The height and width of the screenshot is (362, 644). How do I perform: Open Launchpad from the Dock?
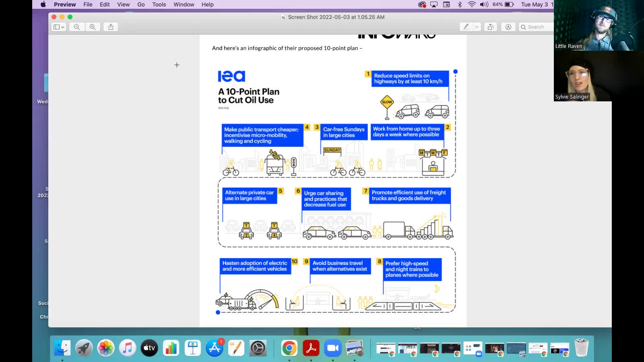click(84, 348)
